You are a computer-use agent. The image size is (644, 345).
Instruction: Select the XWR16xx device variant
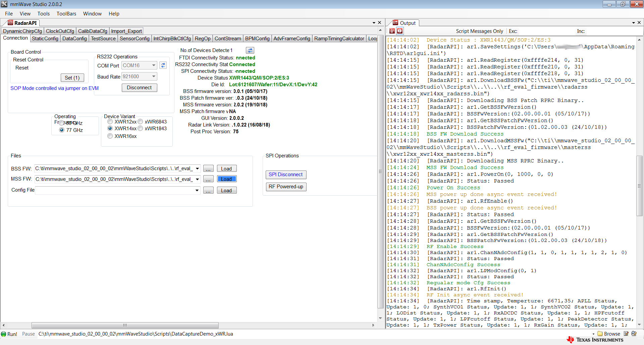coord(110,136)
